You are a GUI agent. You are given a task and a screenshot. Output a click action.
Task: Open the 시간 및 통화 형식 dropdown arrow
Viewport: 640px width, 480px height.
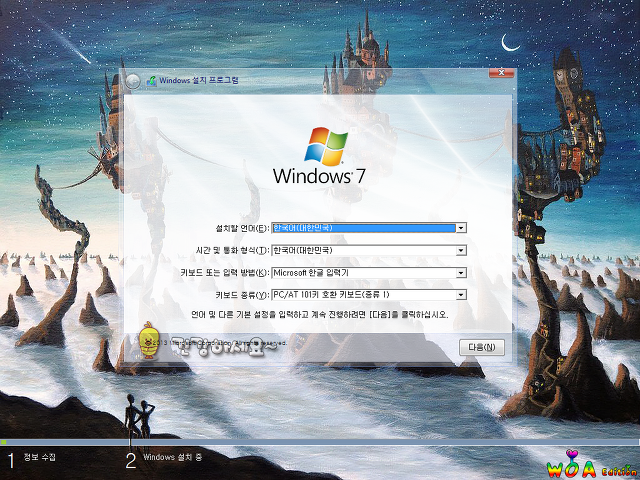click(461, 250)
